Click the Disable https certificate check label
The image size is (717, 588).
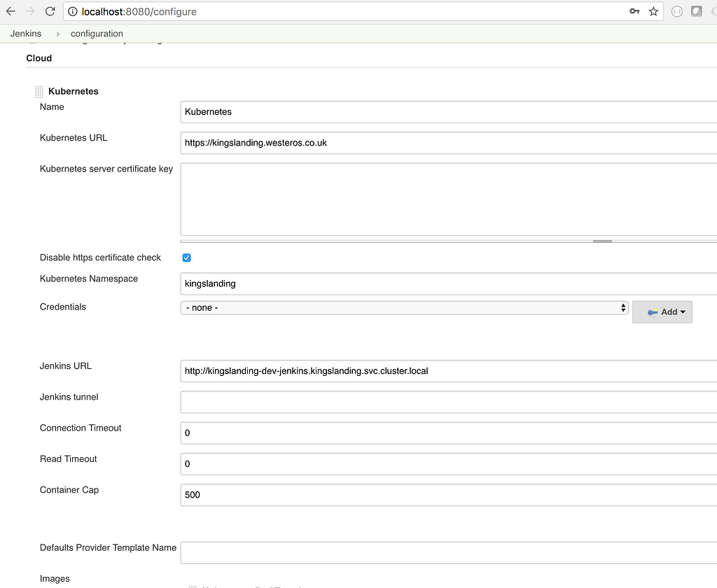pos(100,258)
